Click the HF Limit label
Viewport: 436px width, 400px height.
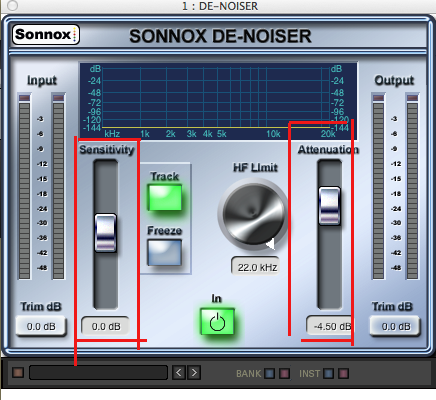click(x=255, y=167)
